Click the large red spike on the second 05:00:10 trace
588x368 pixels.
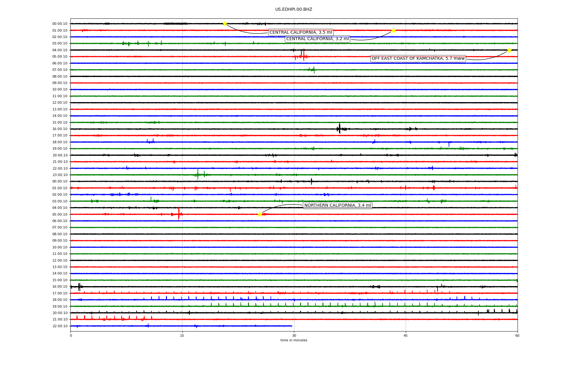pos(179,213)
